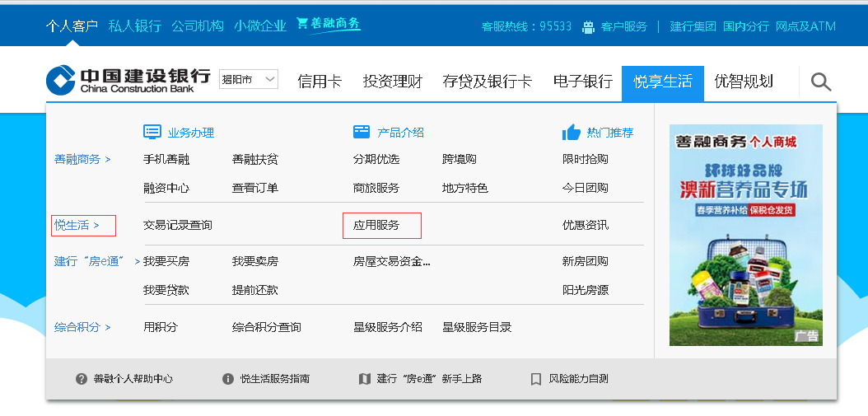The image size is (868, 416).
Task: Click the 建行房e通新手上路 map icon
Action: [365, 379]
